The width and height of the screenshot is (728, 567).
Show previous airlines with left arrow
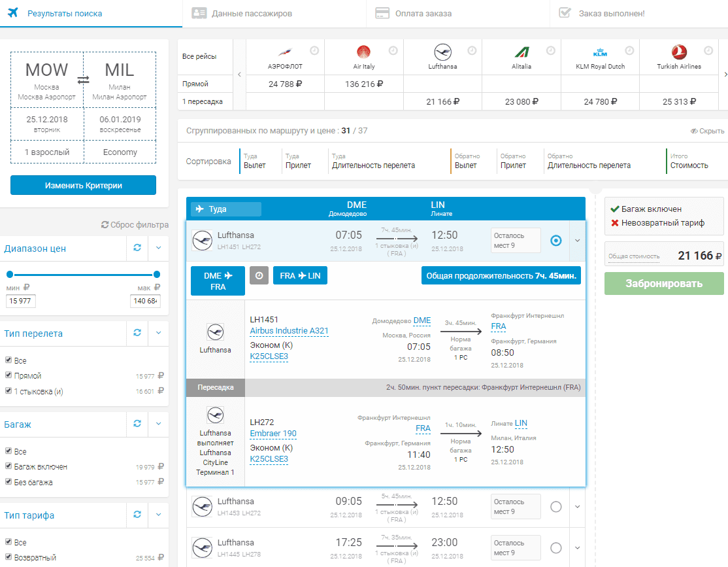(x=240, y=75)
